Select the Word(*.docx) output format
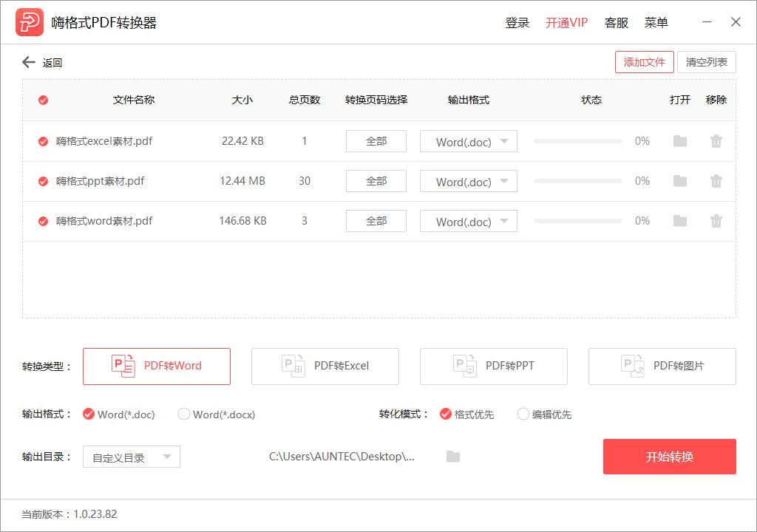 (183, 415)
